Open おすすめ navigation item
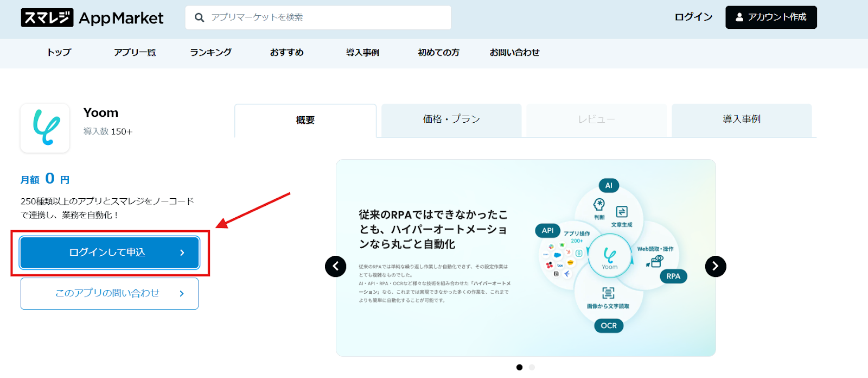 pyautogui.click(x=286, y=52)
